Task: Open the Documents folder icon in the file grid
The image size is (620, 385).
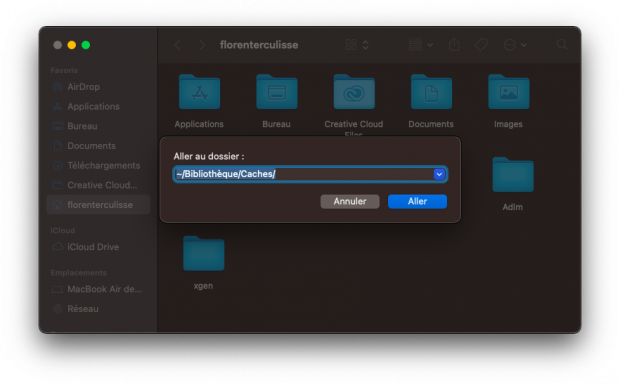Action: click(x=431, y=92)
